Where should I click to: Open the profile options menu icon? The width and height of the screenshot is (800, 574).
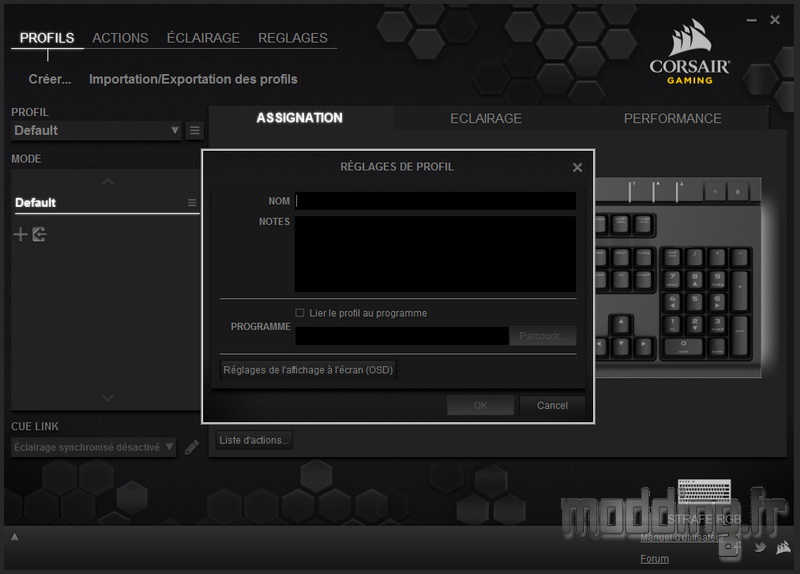coord(194,131)
